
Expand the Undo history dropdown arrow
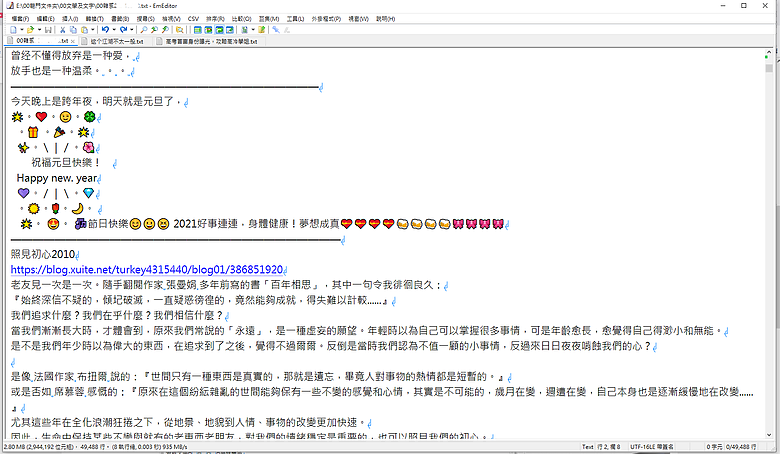[114, 30]
